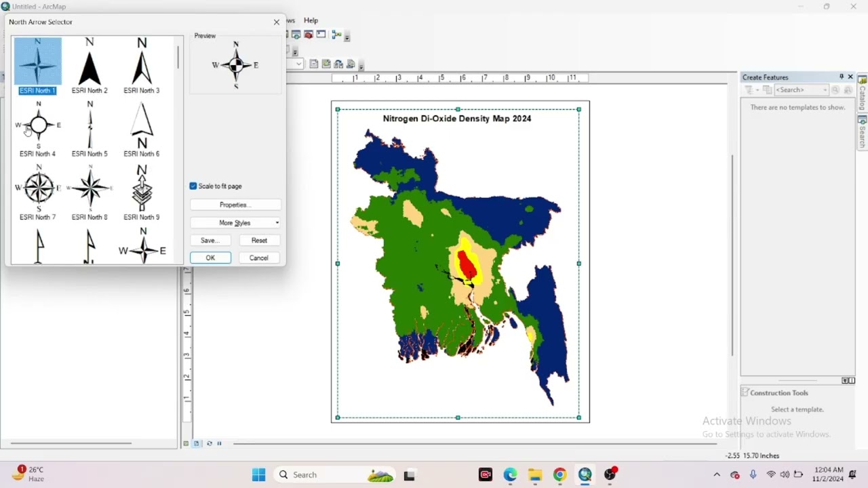Click the third layout toolbar icon
Viewport: 868px width, 488px height.
[x=338, y=64]
